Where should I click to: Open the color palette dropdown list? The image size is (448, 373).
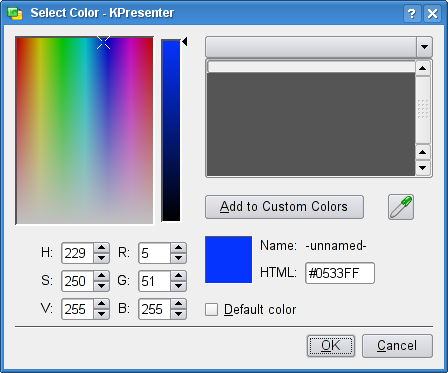(424, 47)
